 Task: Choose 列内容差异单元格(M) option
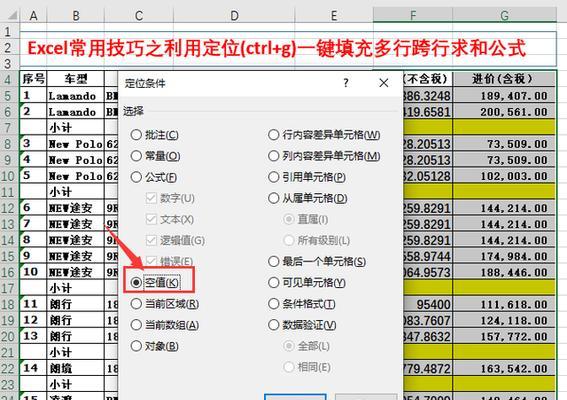coord(324,156)
